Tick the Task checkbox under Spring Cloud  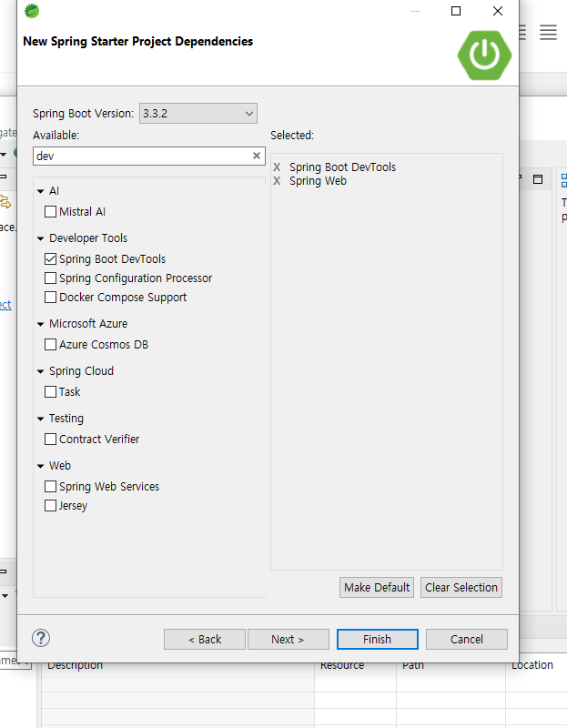[x=50, y=392]
